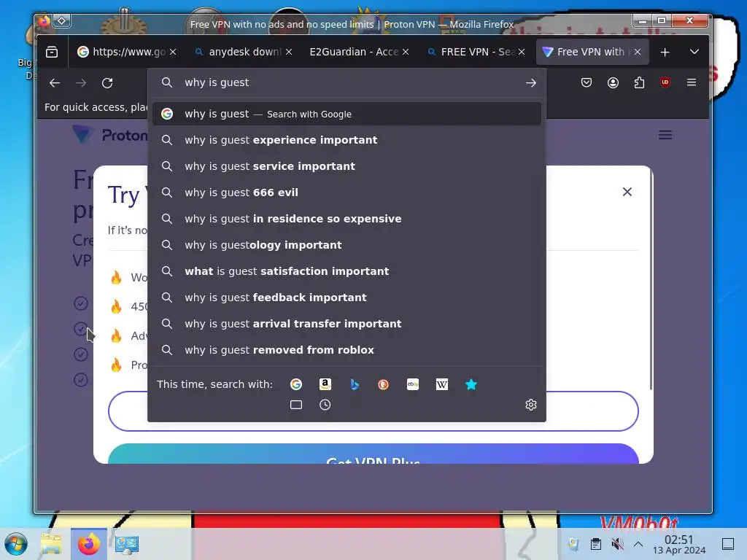Open search settings gear icon
The height and width of the screenshot is (560, 747).
tap(531, 405)
